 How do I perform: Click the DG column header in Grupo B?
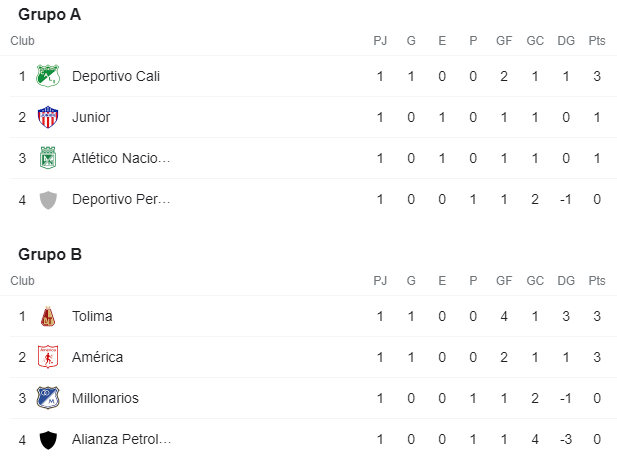[x=566, y=280]
